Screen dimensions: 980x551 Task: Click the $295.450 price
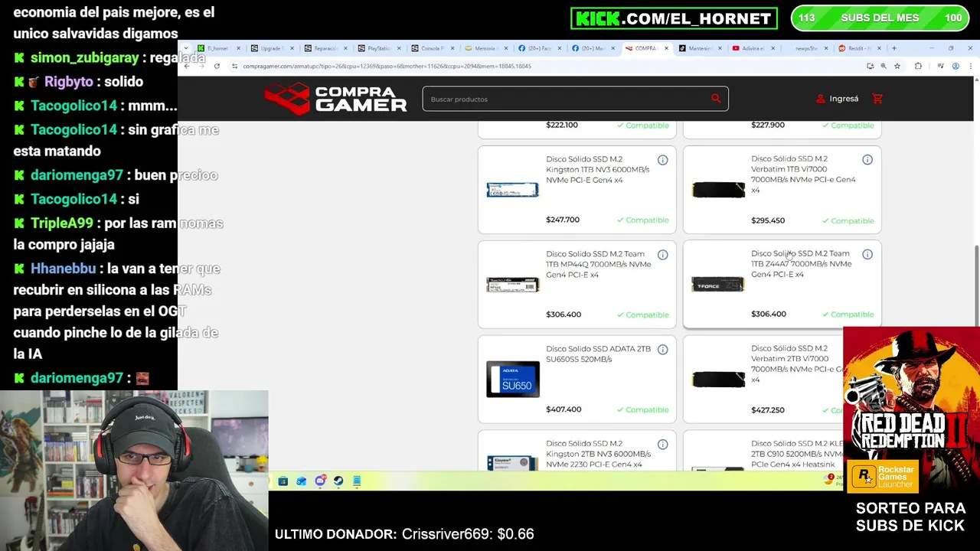tap(768, 220)
